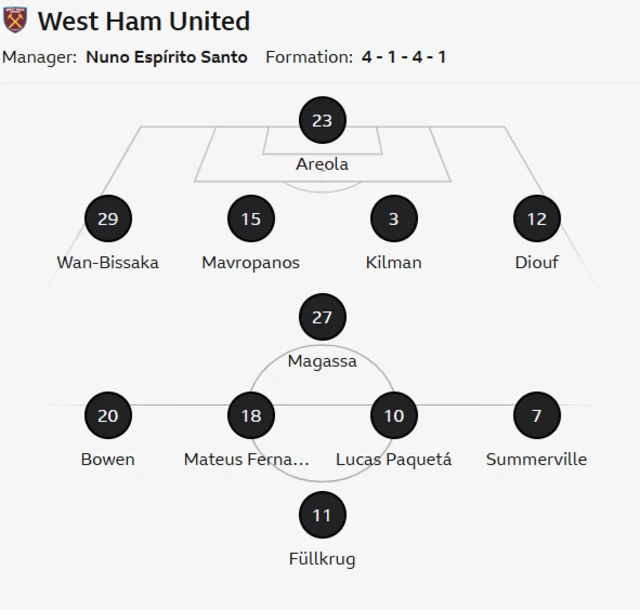Click the Füllkrug player name label
This screenshot has height=610, width=640.
point(322,559)
